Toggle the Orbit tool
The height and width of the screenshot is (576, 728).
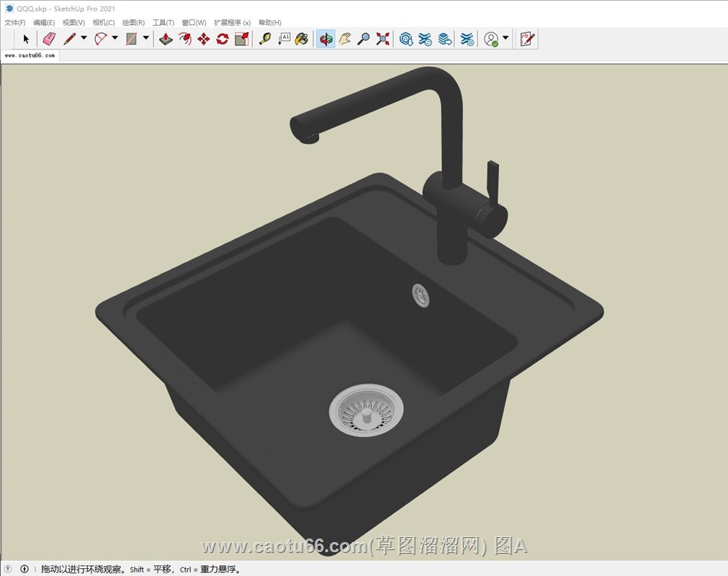point(325,39)
